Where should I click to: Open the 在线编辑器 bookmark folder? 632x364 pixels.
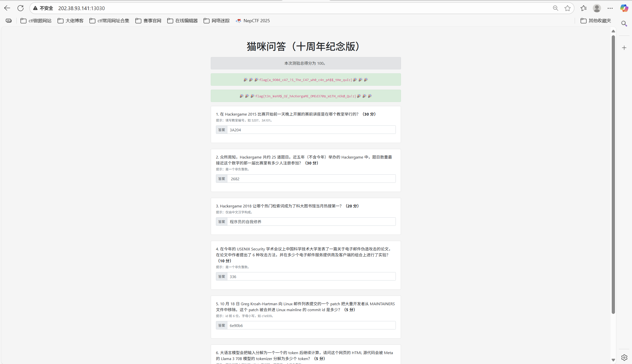(183, 21)
